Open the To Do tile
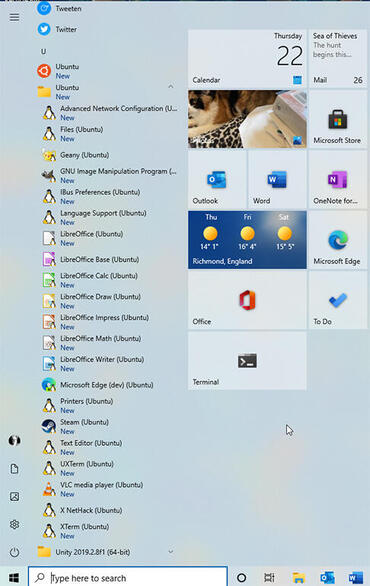 point(338,300)
